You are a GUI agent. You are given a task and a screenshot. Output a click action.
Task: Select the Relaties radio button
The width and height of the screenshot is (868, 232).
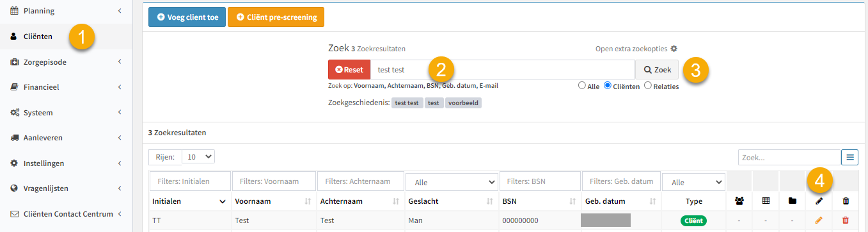pyautogui.click(x=648, y=86)
